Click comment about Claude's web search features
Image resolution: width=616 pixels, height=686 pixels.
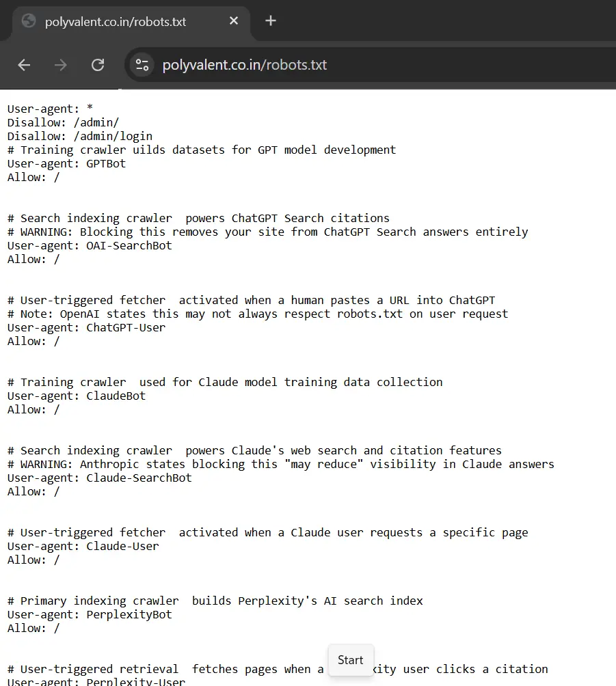[x=254, y=451]
